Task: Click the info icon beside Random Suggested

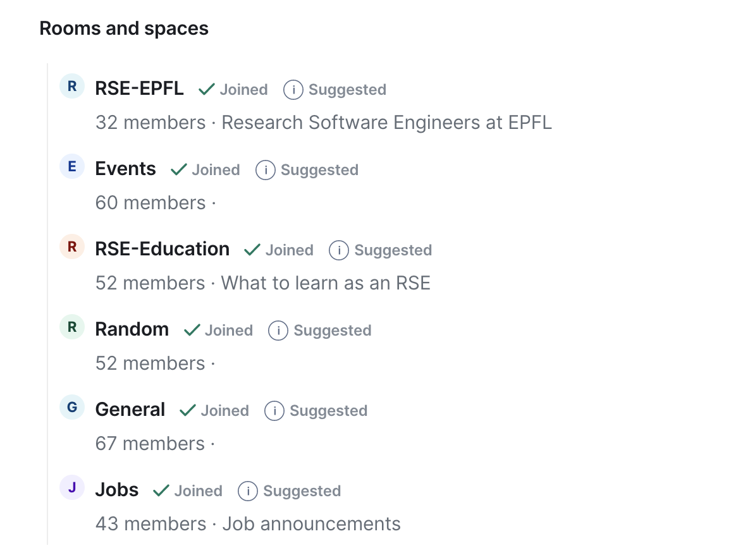Action: click(278, 331)
